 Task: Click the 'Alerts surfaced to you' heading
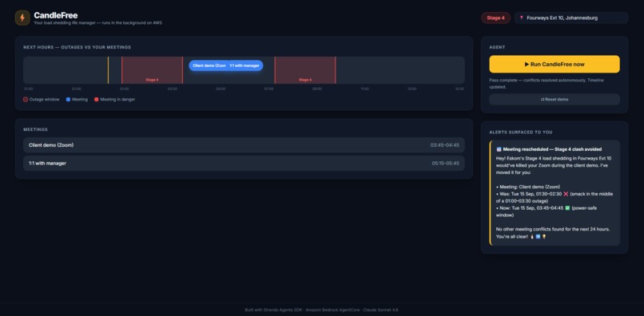[520, 132]
